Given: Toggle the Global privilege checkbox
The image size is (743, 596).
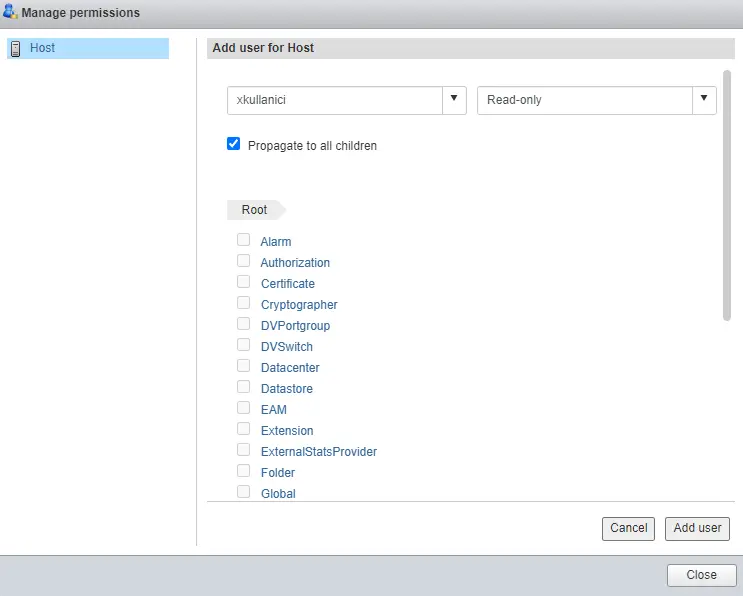Looking at the screenshot, I should coord(243,492).
